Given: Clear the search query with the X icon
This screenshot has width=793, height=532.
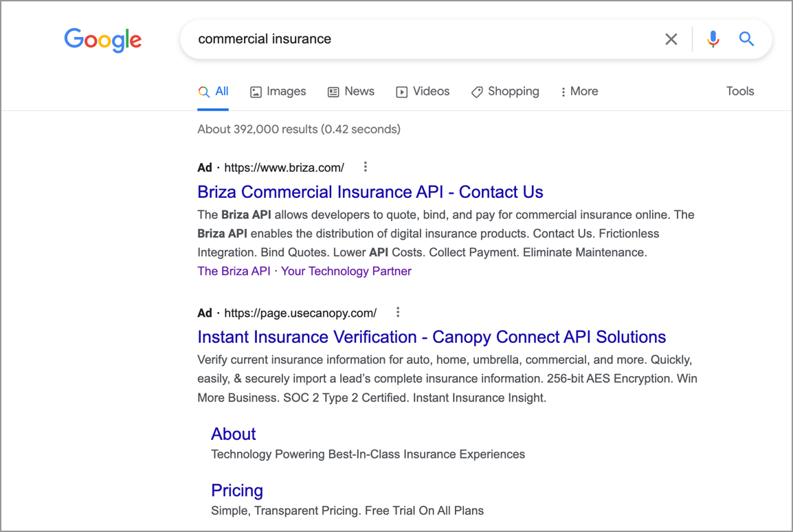Looking at the screenshot, I should 671,39.
